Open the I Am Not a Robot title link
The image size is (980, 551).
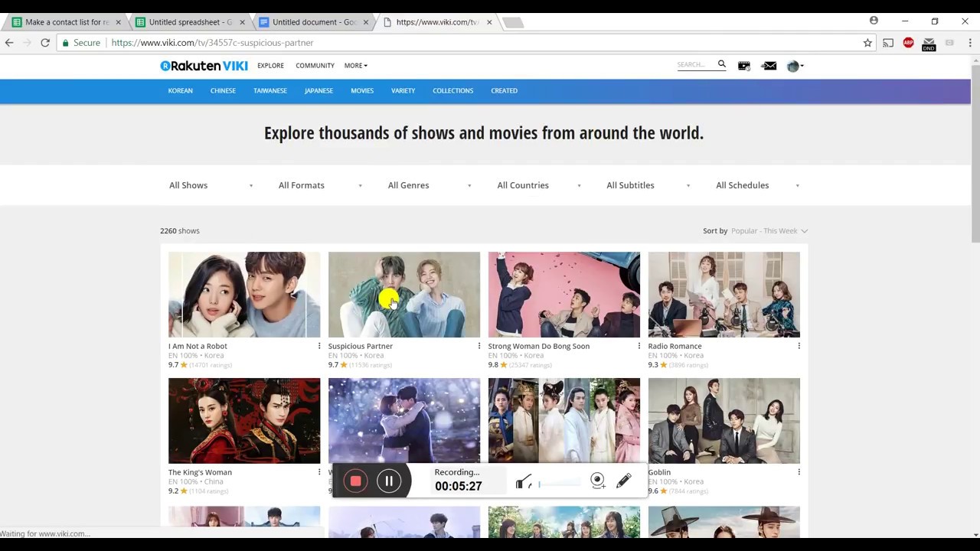(x=198, y=346)
